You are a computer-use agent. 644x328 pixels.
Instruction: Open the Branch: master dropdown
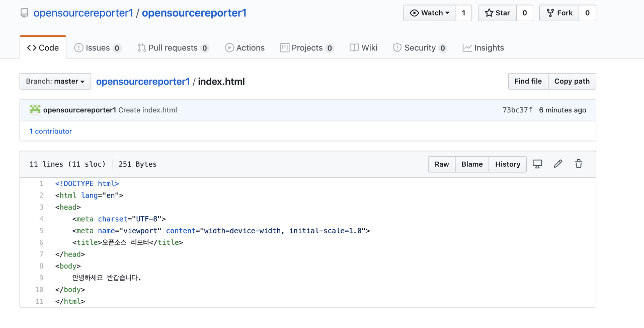55,81
